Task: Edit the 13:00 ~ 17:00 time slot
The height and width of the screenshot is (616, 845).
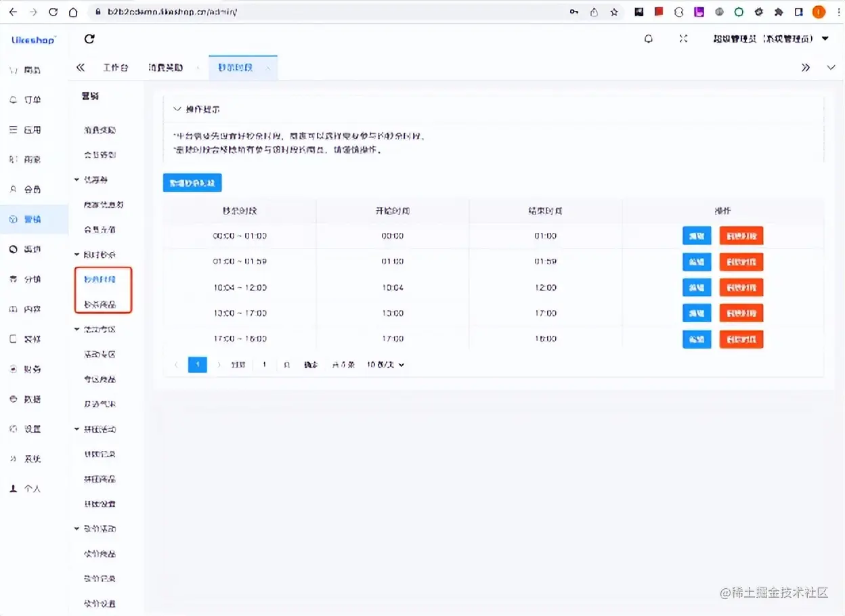Action: pyautogui.click(x=697, y=313)
